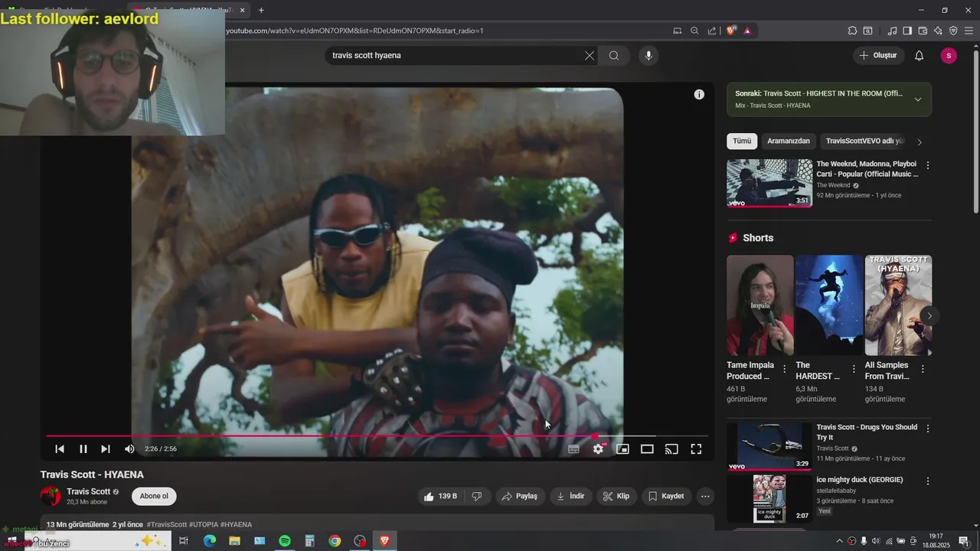
Task: Click the YouTube search magnifier button
Action: click(614, 55)
